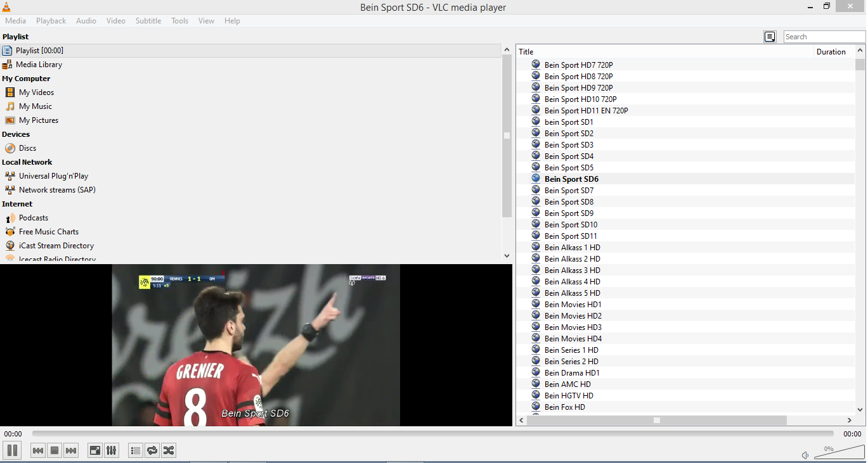868x463 pixels.
Task: Click playlist horizontal scrollbar left arrow
Action: pyautogui.click(x=521, y=420)
